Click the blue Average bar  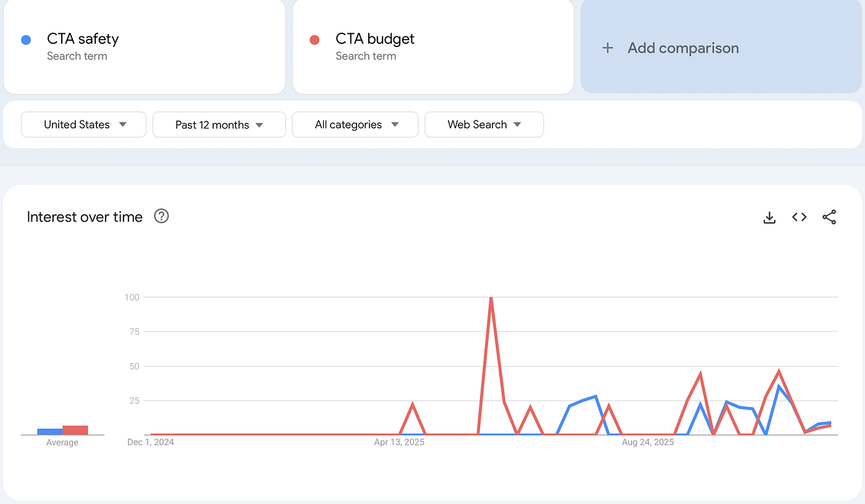coord(50,431)
